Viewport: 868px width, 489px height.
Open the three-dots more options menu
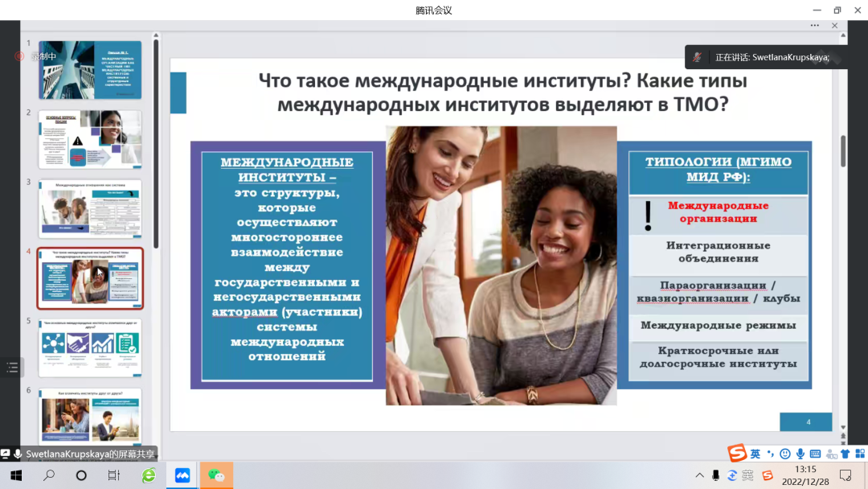click(814, 26)
